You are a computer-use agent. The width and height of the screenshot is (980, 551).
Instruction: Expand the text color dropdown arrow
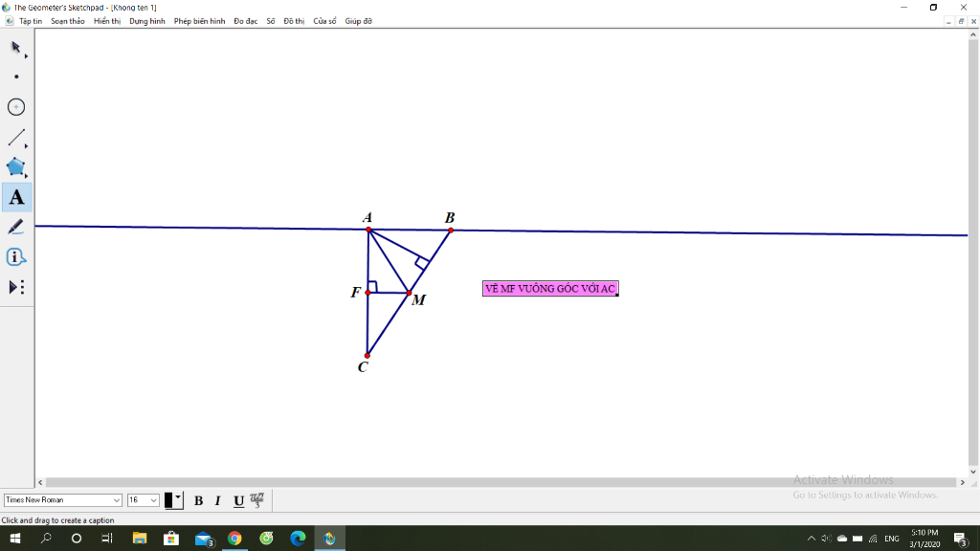click(x=179, y=497)
